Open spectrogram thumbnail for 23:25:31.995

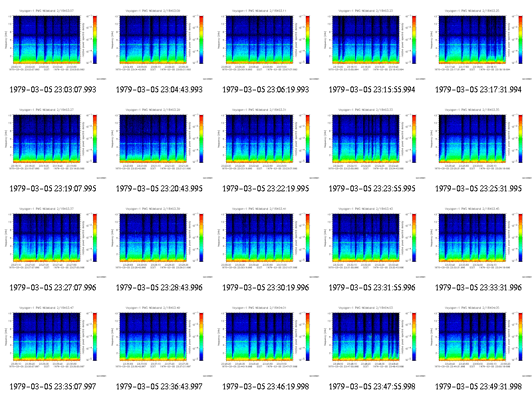[479, 144]
